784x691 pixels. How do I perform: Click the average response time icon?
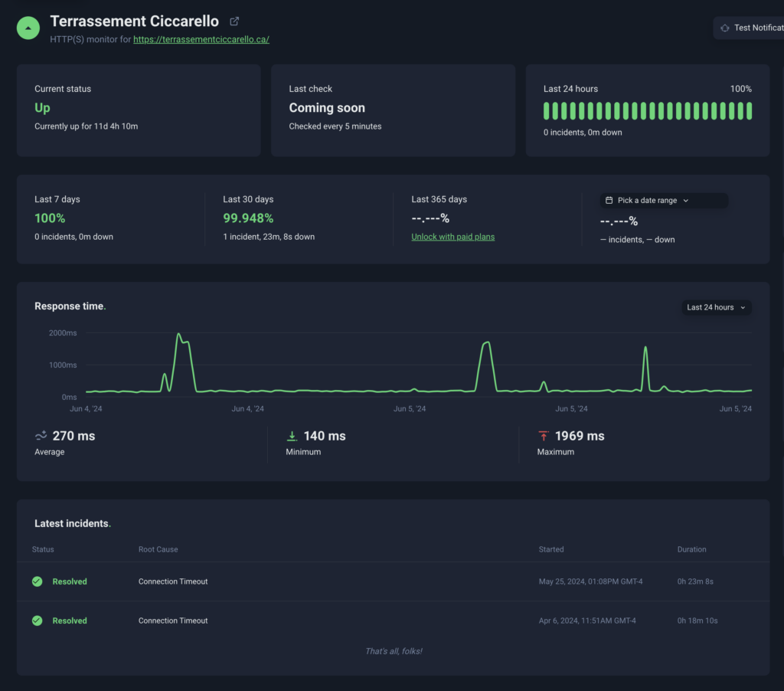(x=41, y=436)
